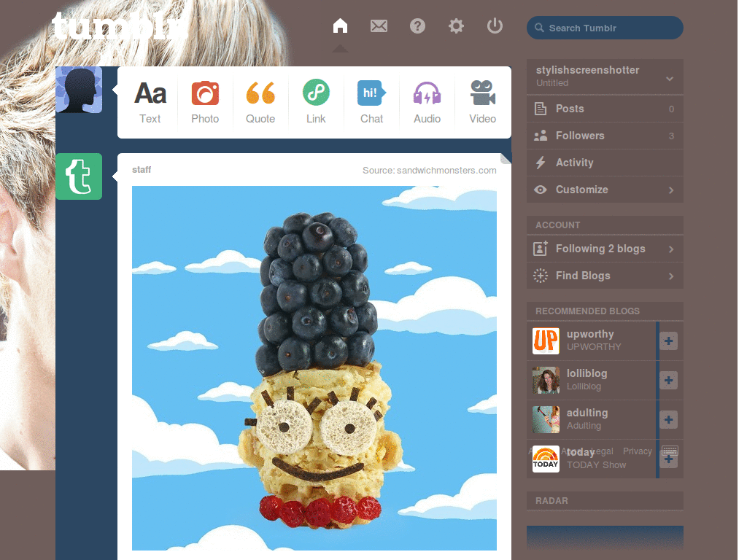Open the Privacy footer link

click(x=638, y=451)
